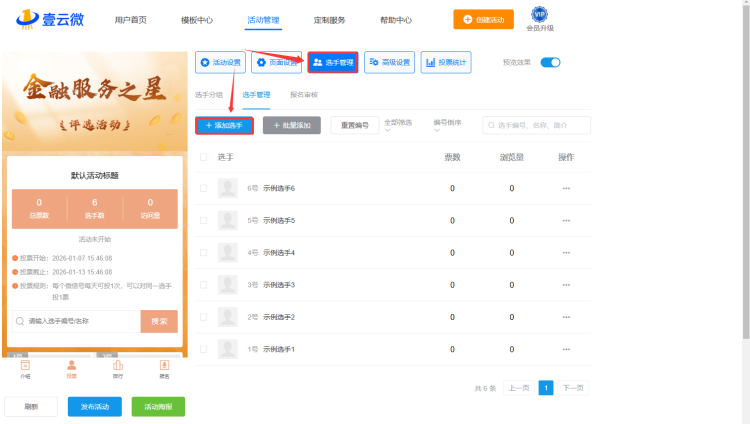Switch to the 报名审核 tab
Image resolution: width=750 pixels, height=424 pixels.
click(303, 95)
